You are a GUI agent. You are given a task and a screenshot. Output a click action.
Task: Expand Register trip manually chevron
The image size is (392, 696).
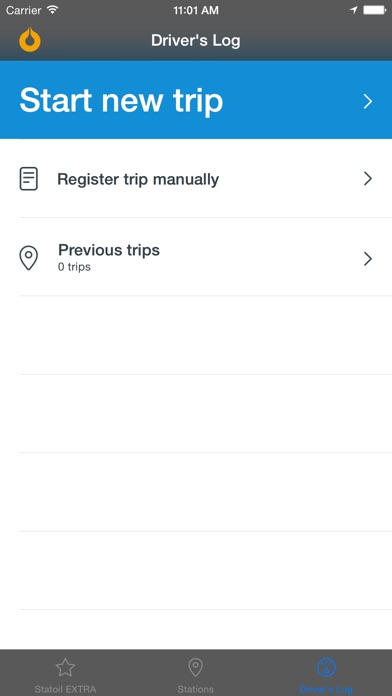coord(368,179)
